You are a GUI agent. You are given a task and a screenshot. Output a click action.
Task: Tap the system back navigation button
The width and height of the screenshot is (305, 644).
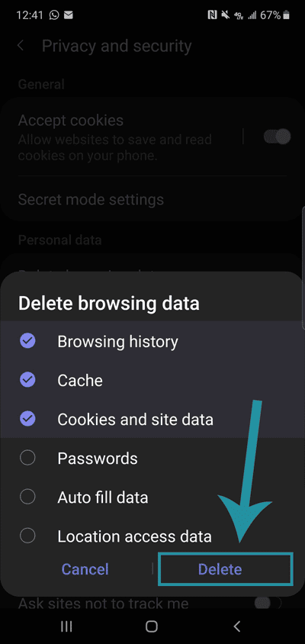point(237,626)
